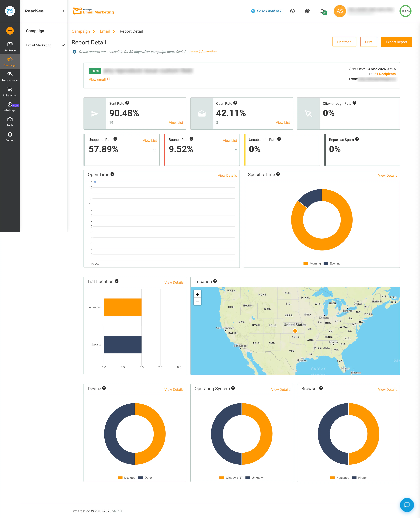View List for Bounce Rate
The width and height of the screenshot is (420, 518).
point(230,141)
